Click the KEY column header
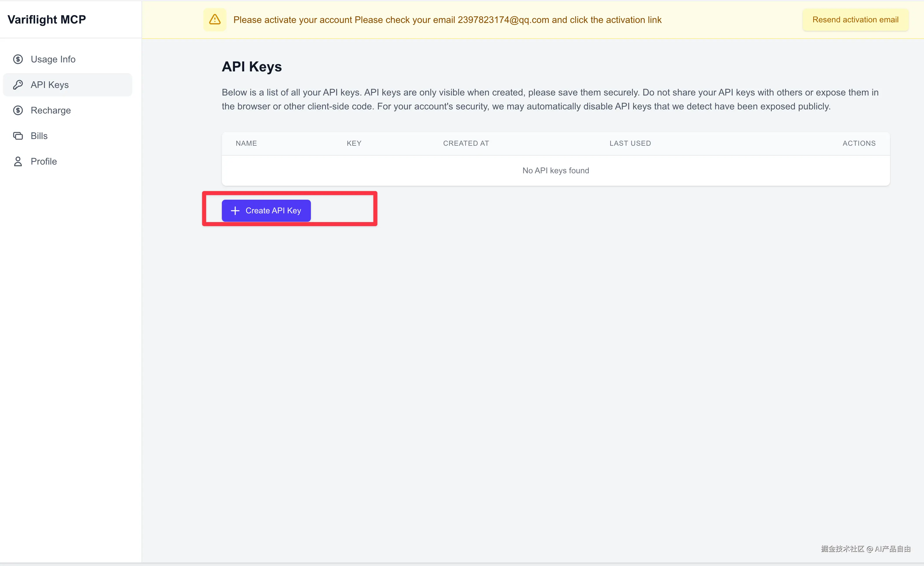This screenshot has width=924, height=566. point(354,143)
